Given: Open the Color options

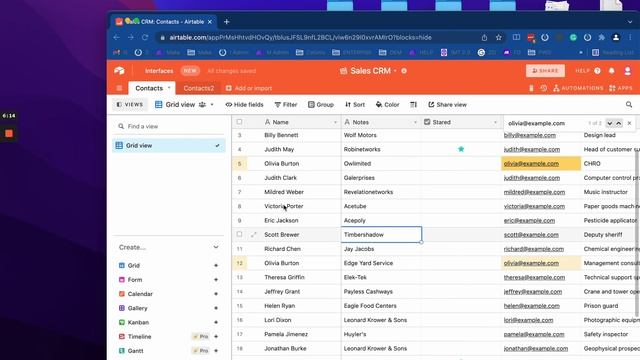Looking at the screenshot, I should tap(387, 105).
